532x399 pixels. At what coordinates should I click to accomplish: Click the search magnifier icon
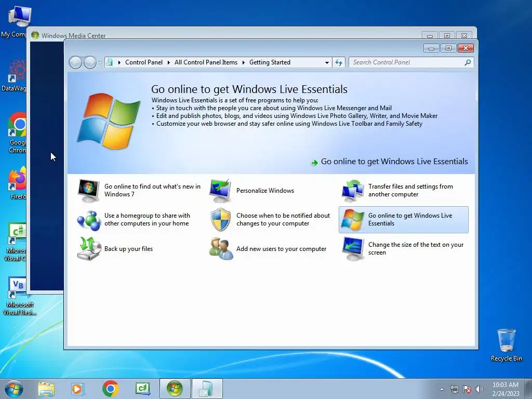pos(468,62)
